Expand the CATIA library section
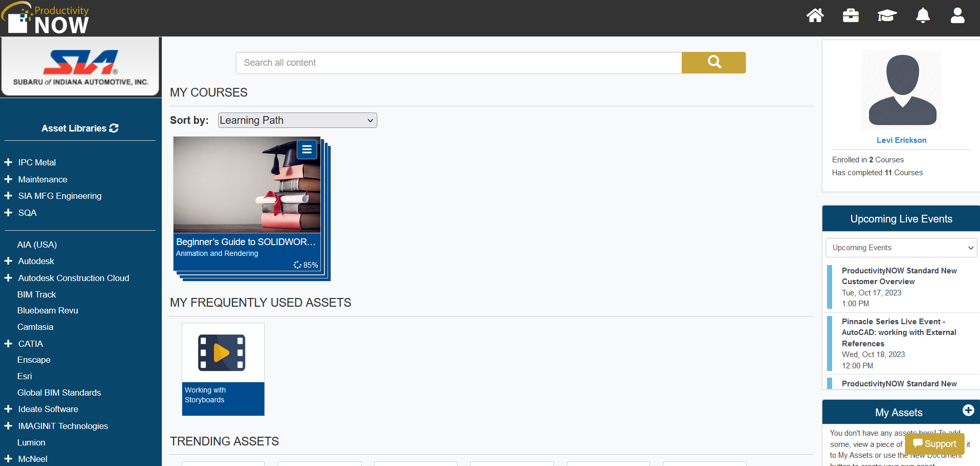Screen dimensions: 980x466 (x=8, y=343)
